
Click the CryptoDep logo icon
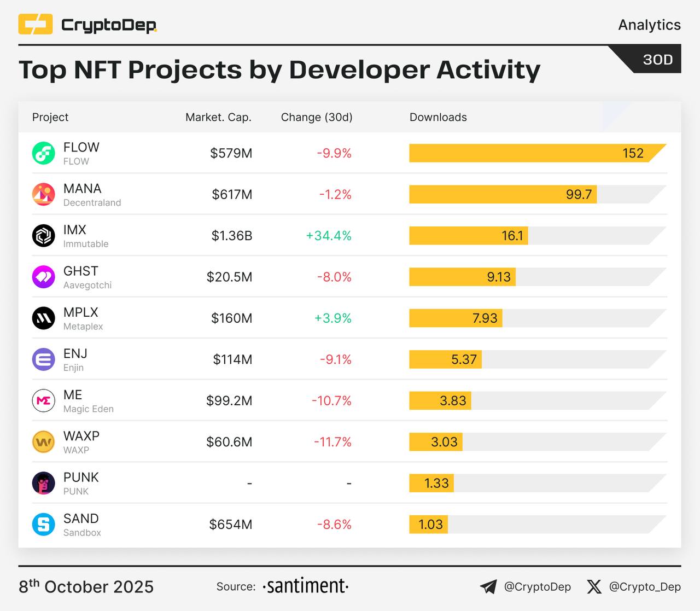pyautogui.click(x=36, y=25)
